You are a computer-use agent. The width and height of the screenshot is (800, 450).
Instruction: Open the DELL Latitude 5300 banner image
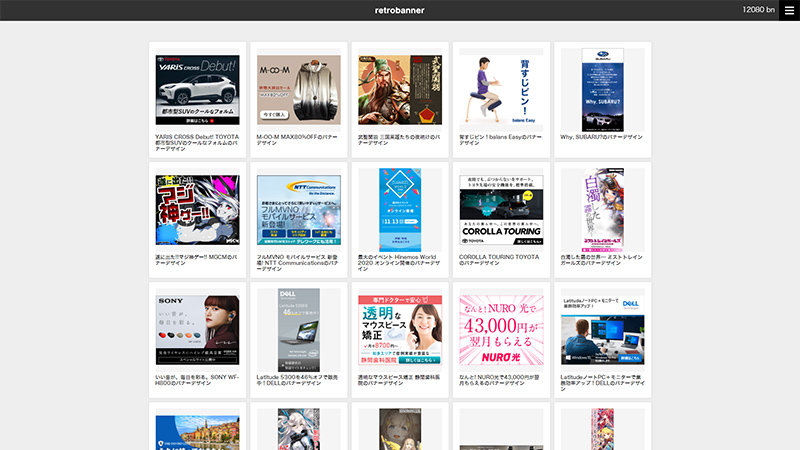click(x=298, y=329)
